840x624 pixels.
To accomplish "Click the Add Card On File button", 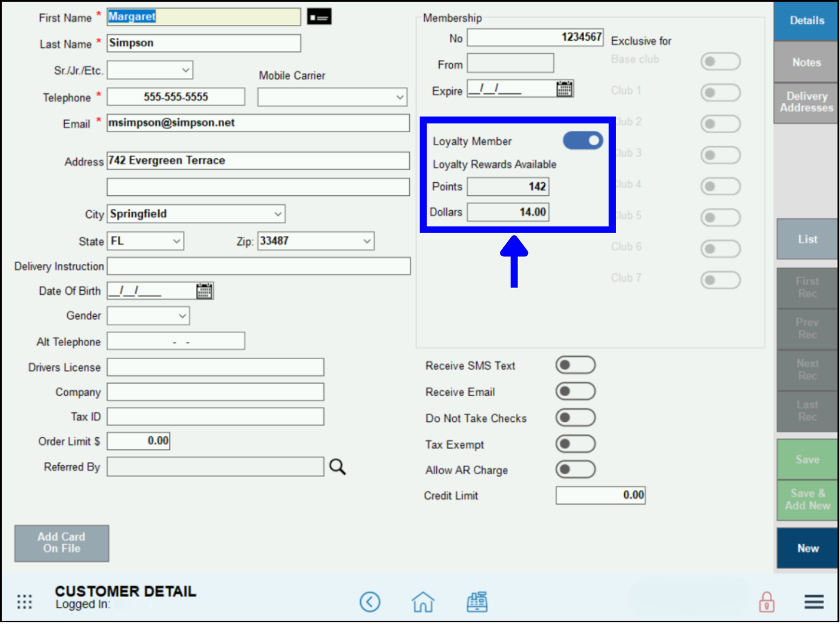I will tap(62, 543).
